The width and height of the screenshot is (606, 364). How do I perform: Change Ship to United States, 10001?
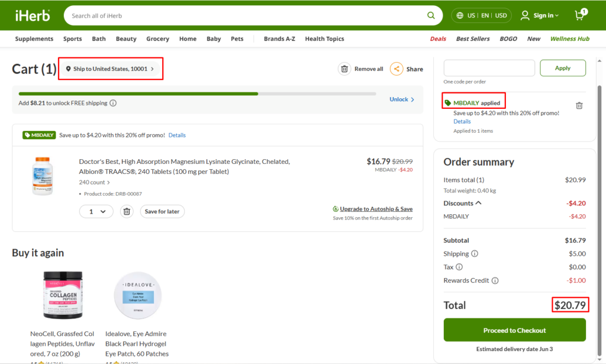[111, 69]
